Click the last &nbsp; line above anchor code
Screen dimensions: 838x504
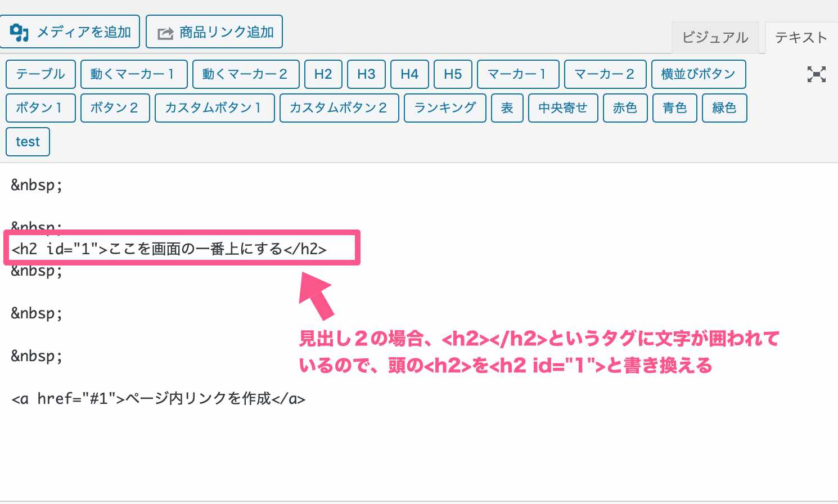[x=37, y=356]
